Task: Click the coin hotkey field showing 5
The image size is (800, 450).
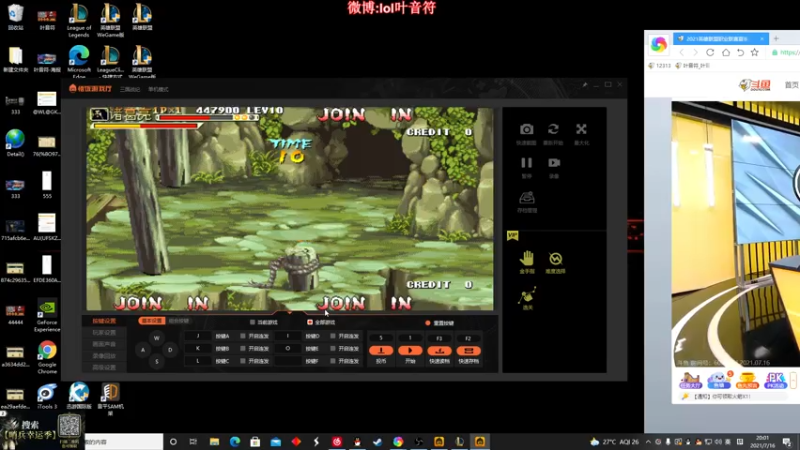Action: coord(381,338)
